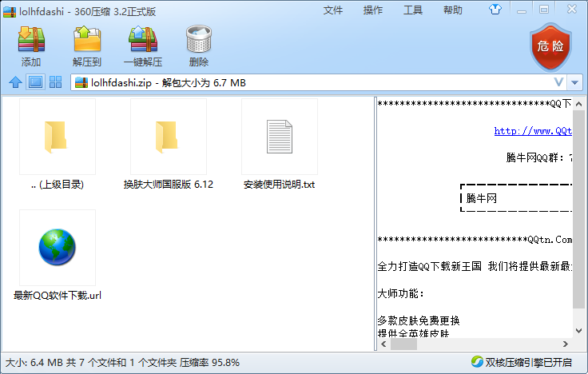Screen dimensions: 588x374
Task: Click the preview's scroll left arrow
Action: 383,344
